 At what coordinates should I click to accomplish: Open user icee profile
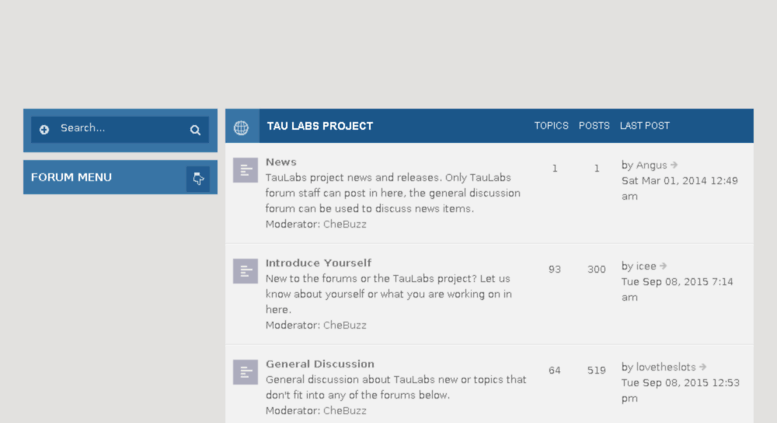coord(646,266)
